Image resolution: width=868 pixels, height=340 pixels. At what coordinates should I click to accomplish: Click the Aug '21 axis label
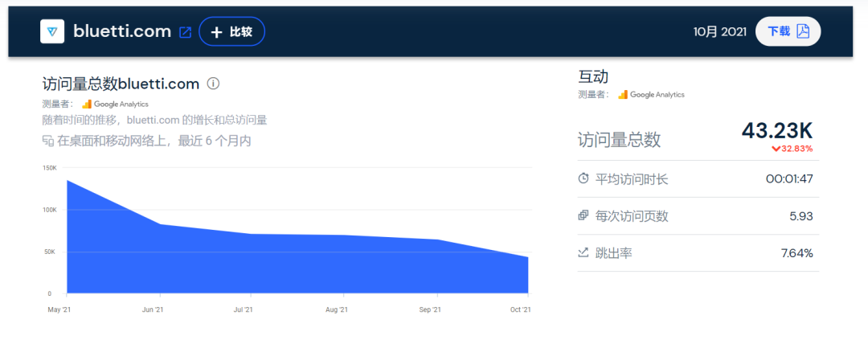coord(337,310)
